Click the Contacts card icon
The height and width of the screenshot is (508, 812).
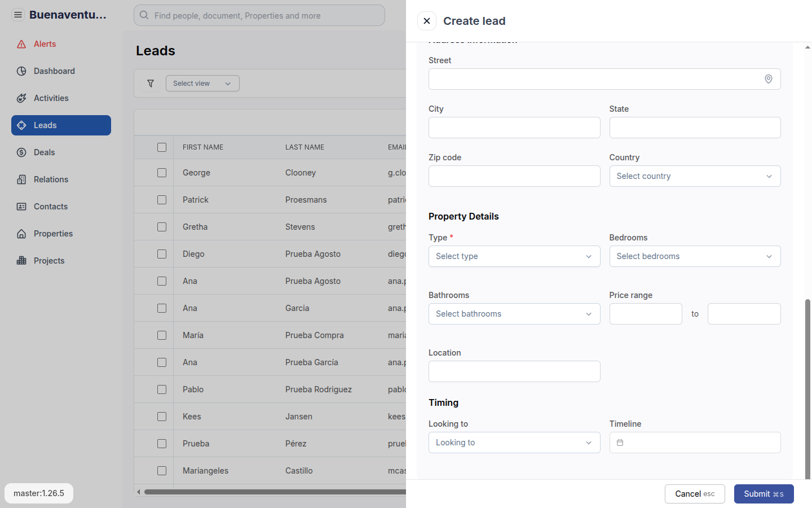(x=21, y=207)
